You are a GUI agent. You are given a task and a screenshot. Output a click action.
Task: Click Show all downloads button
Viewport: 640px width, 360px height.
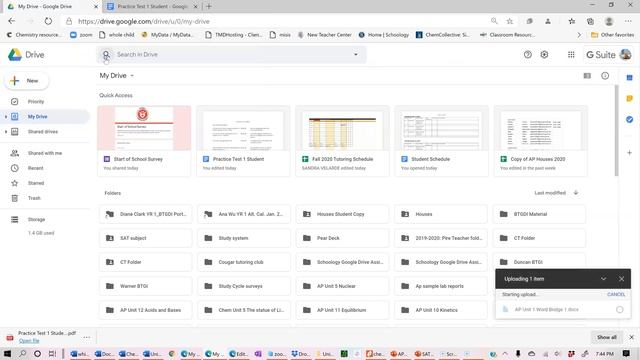coord(607,337)
